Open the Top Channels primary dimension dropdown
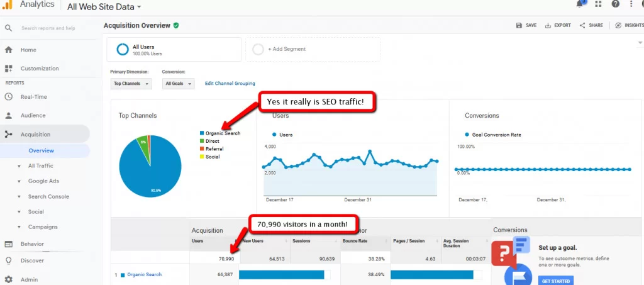Viewport: 644px width, 285px height. (131, 84)
